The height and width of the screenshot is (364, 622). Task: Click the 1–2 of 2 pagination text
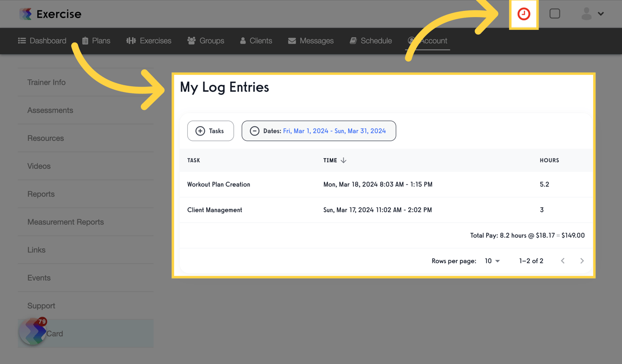pyautogui.click(x=531, y=261)
